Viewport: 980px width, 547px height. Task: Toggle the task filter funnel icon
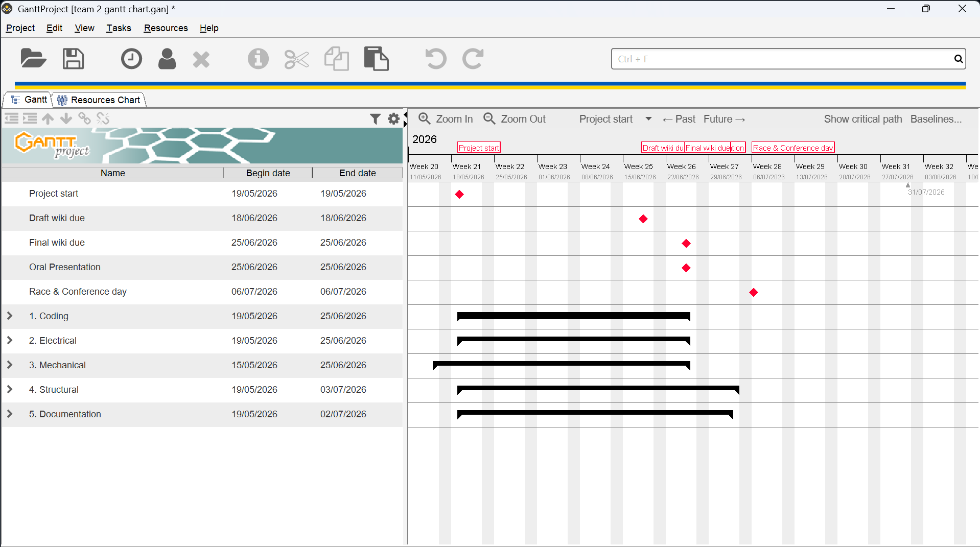(x=375, y=119)
